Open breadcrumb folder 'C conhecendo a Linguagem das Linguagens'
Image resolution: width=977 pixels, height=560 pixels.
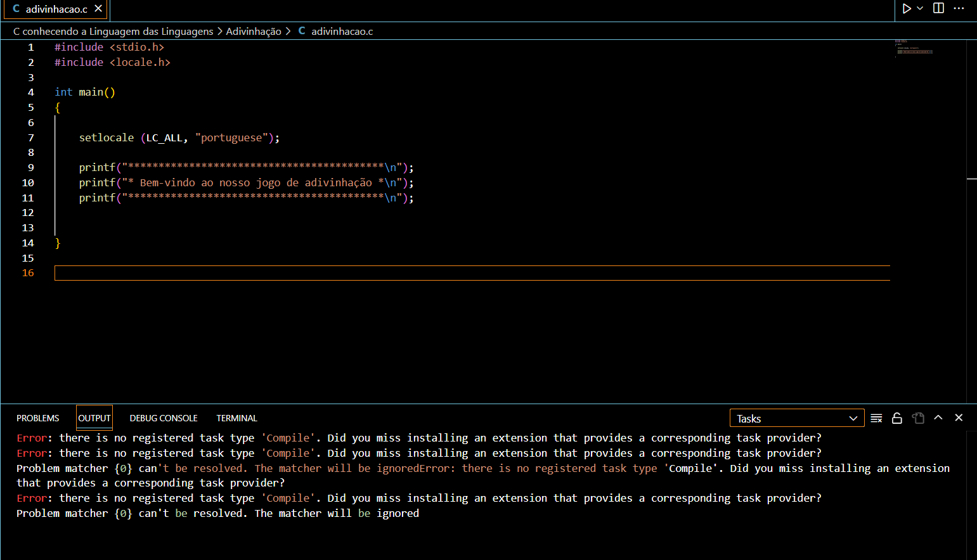(x=113, y=31)
